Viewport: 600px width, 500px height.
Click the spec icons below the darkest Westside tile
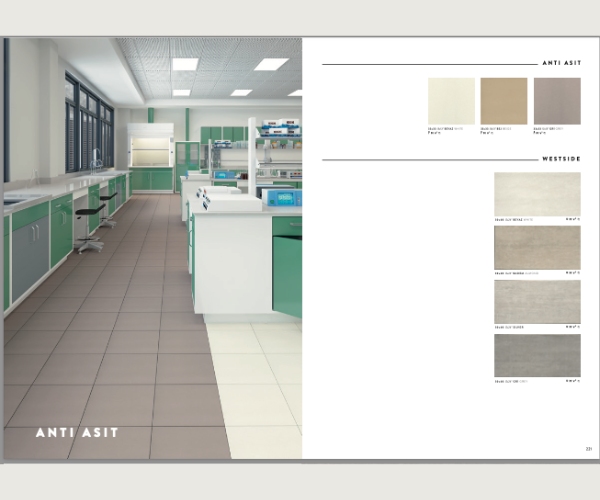click(x=573, y=381)
